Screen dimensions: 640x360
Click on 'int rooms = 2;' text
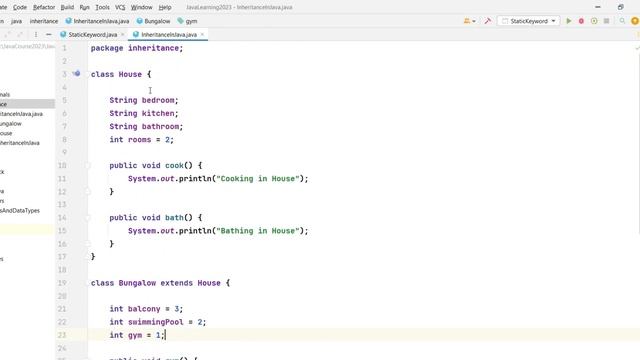[141, 140]
